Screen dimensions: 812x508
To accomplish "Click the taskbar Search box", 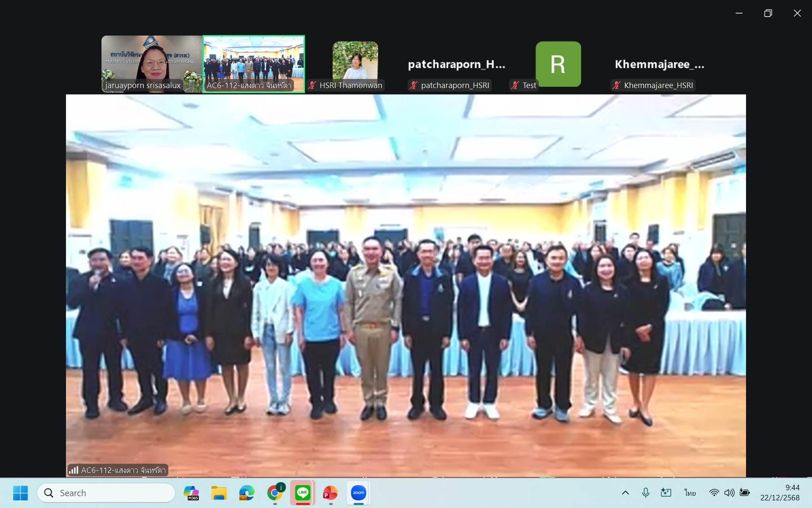I will coord(107,493).
